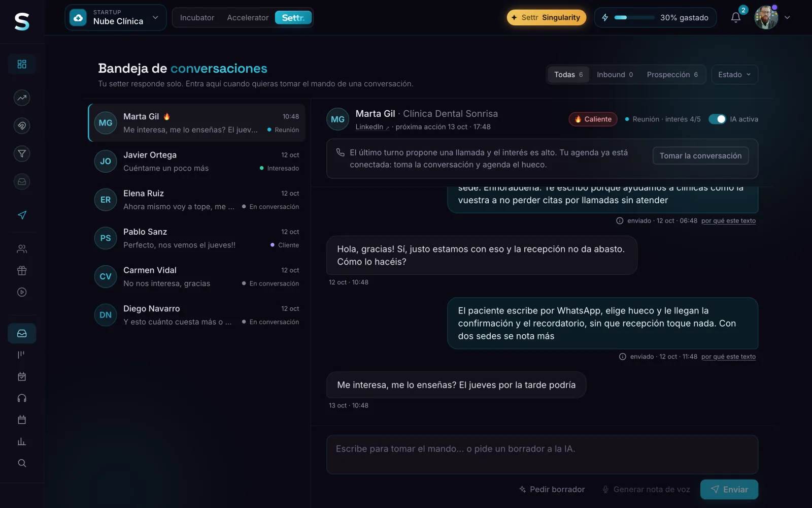Viewport: 812px width, 508px height.
Task: Click the lightning bolt usage icon
Action: tap(605, 17)
